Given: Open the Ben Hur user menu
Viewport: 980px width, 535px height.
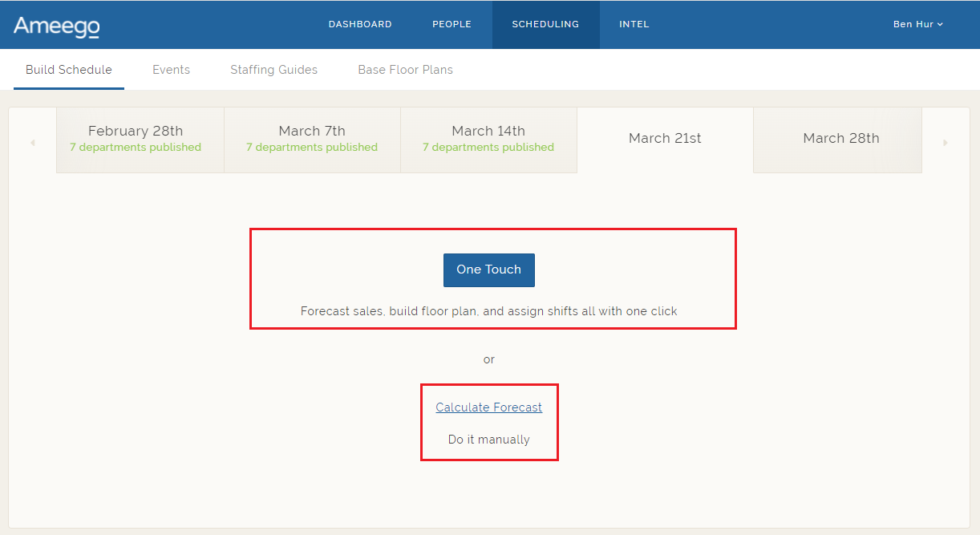Looking at the screenshot, I should click(913, 24).
